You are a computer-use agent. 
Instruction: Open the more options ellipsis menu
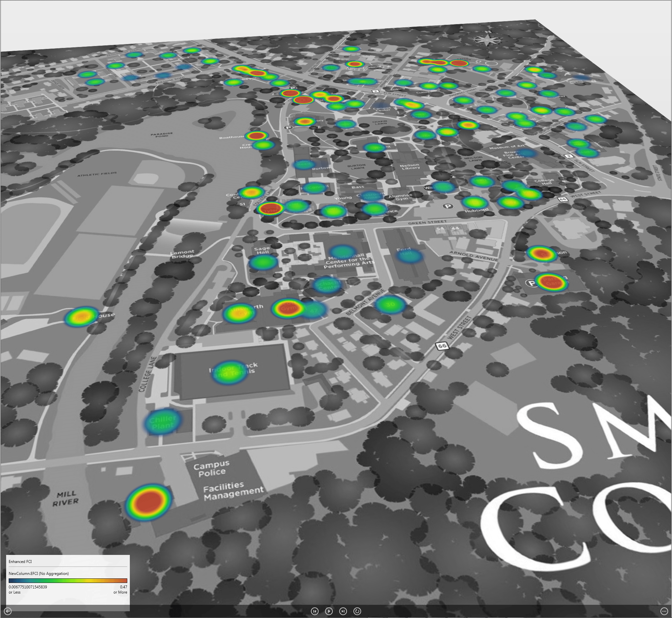click(x=664, y=611)
